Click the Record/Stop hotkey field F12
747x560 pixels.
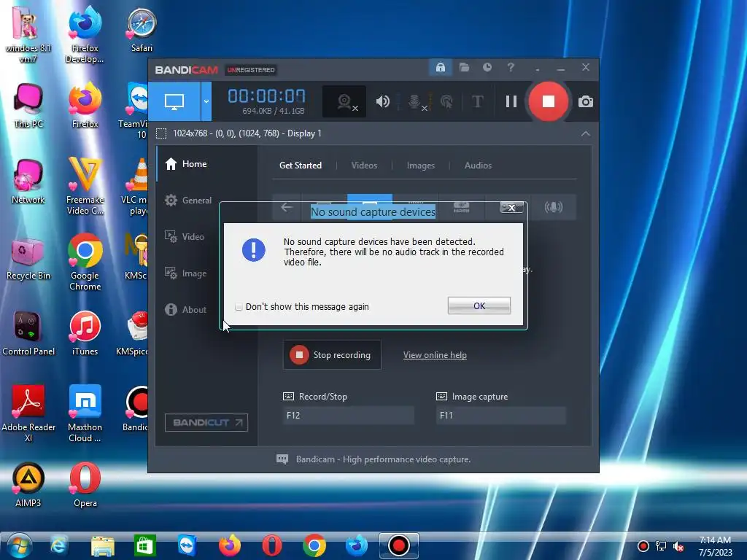coord(348,415)
